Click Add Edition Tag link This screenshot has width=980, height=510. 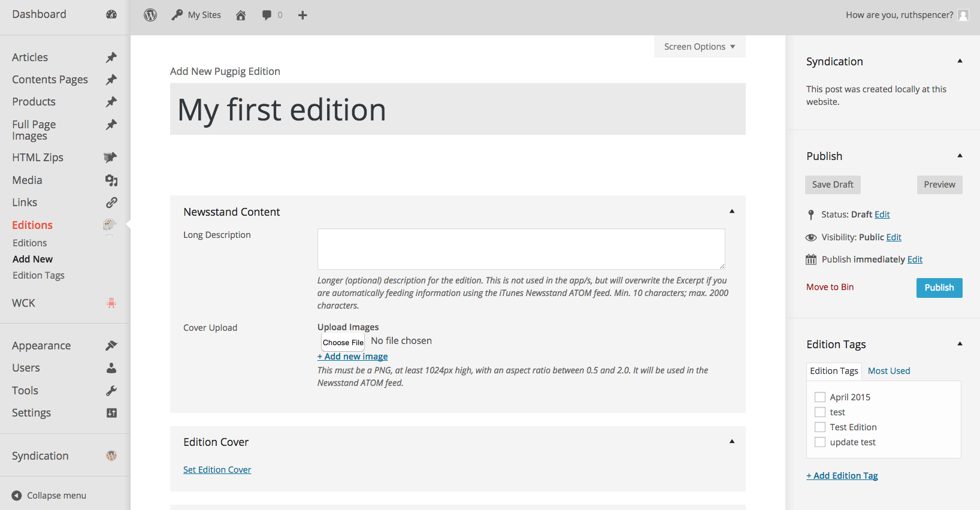coord(842,476)
